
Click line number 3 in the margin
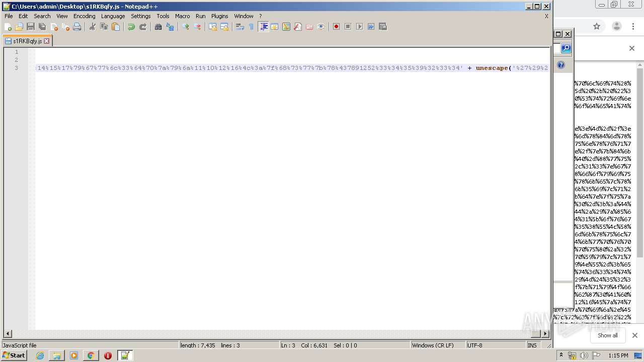coord(17,68)
